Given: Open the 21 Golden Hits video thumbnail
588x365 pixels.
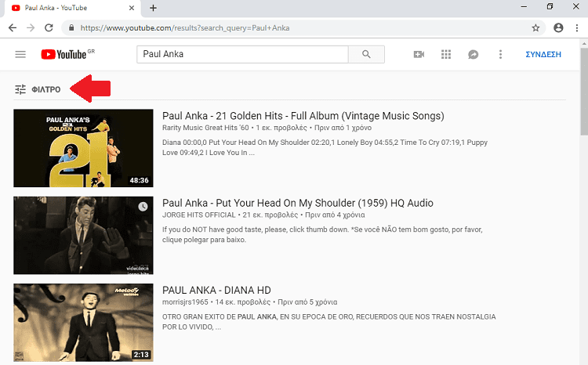Looking at the screenshot, I should tap(83, 148).
